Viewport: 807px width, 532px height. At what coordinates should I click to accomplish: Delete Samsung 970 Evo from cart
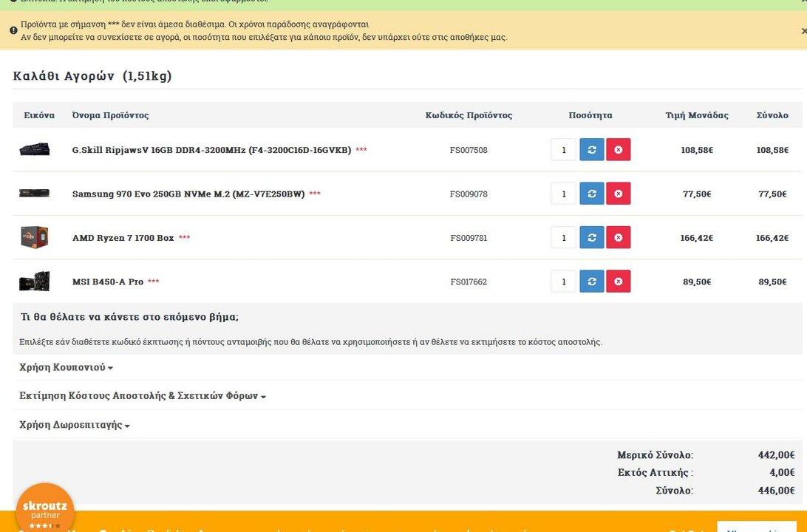point(618,194)
